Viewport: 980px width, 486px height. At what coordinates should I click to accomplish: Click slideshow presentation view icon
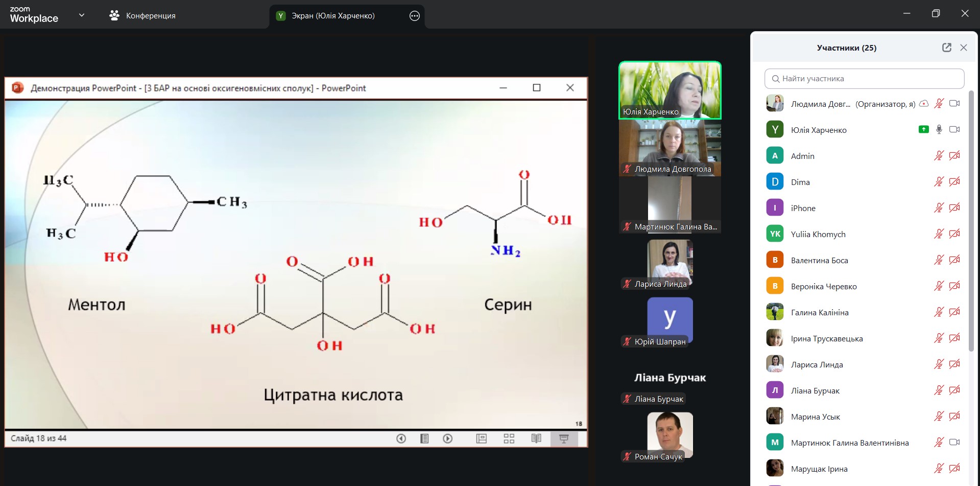pos(564,438)
